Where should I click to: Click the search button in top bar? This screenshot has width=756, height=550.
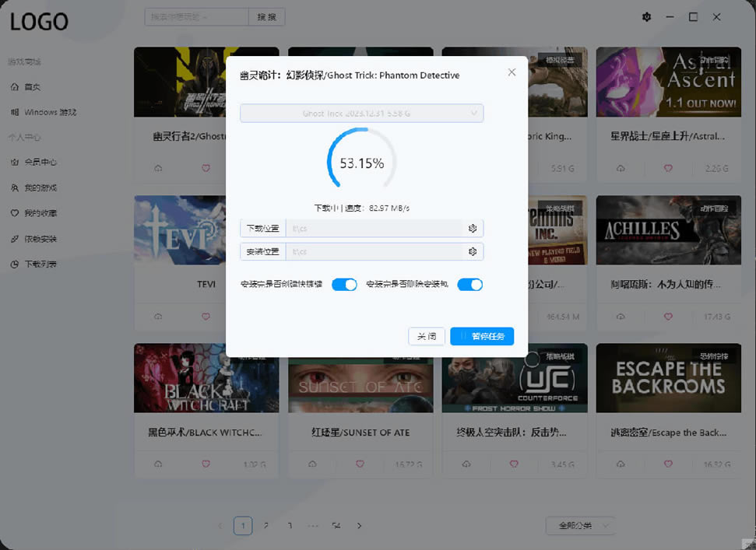[266, 17]
